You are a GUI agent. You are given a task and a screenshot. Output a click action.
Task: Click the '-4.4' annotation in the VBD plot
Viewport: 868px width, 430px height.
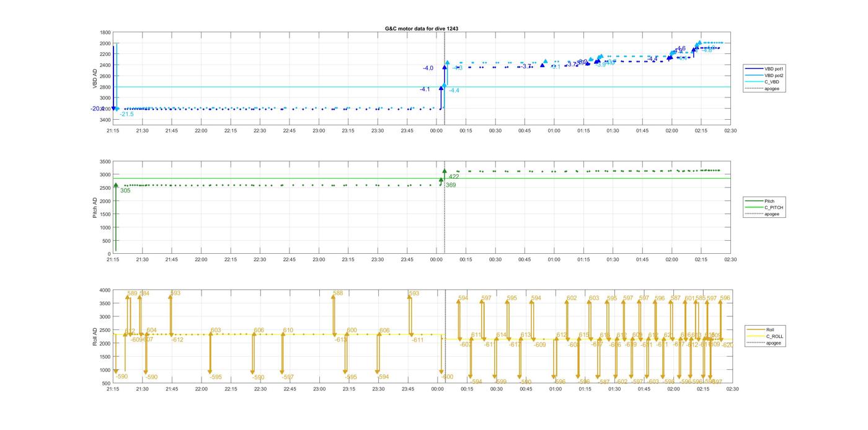point(454,91)
